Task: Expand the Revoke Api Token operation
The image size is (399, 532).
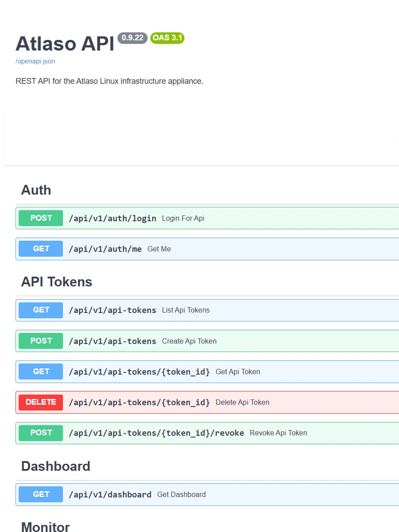Action: tap(207, 433)
